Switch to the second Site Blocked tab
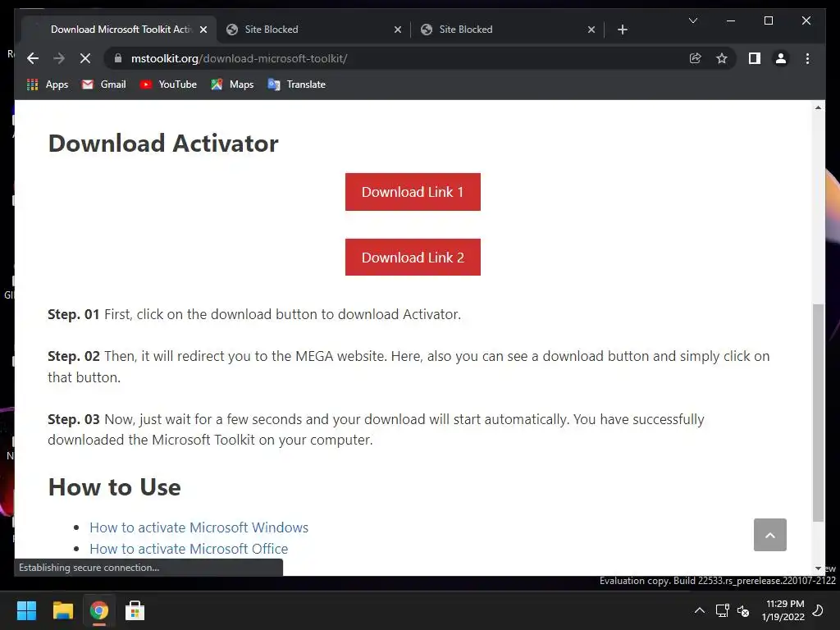The width and height of the screenshot is (840, 630). coord(507,30)
